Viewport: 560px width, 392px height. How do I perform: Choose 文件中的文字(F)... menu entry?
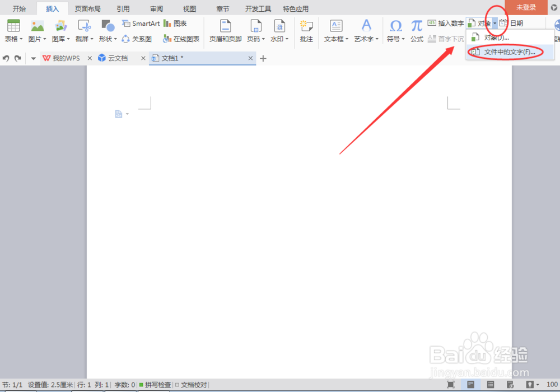pos(510,52)
